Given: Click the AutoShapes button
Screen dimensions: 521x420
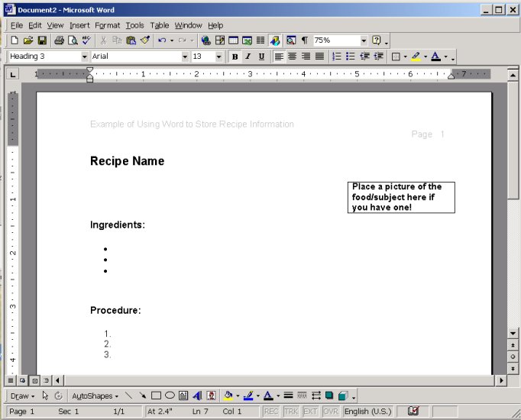Looking at the screenshot, I should (x=95, y=396).
